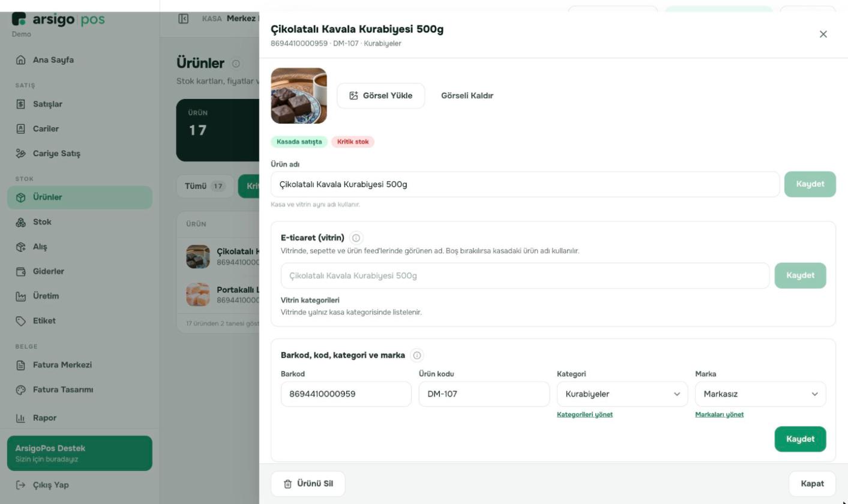Click the Stok cubes icon

[21, 222]
